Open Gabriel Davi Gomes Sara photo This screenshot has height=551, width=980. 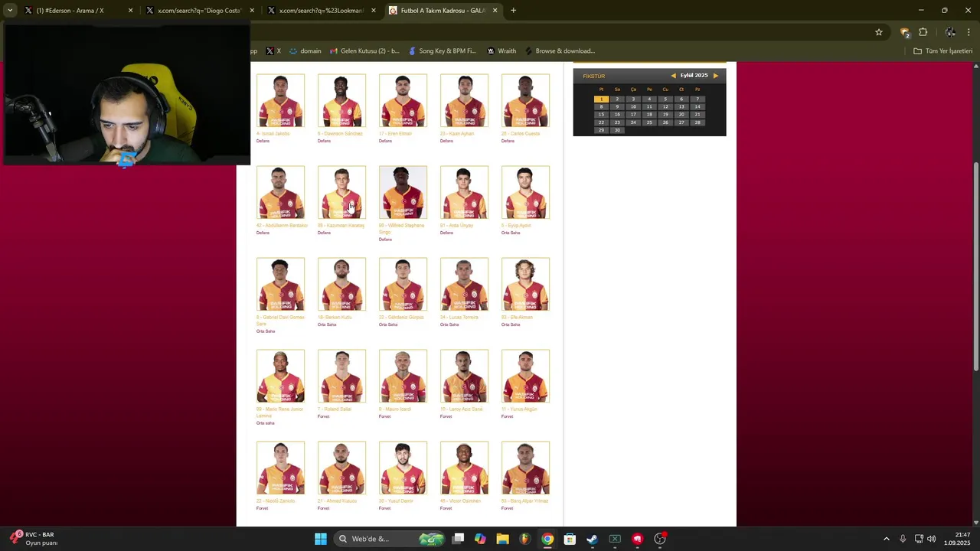tap(280, 285)
